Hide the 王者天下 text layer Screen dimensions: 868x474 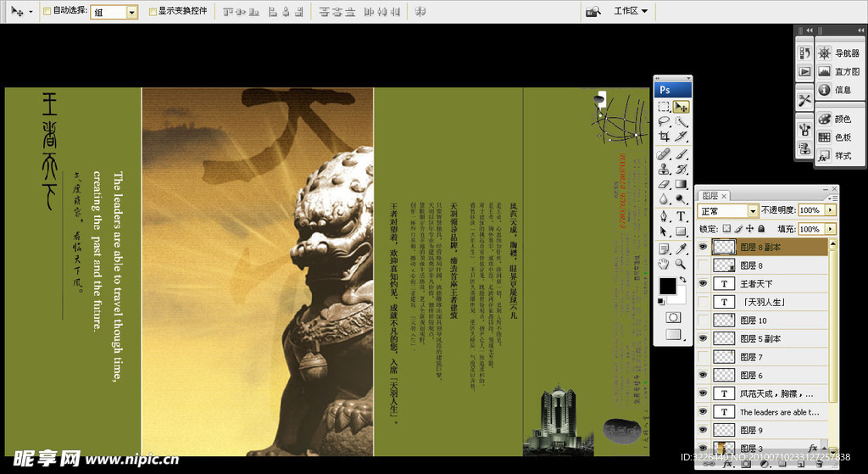pos(702,284)
